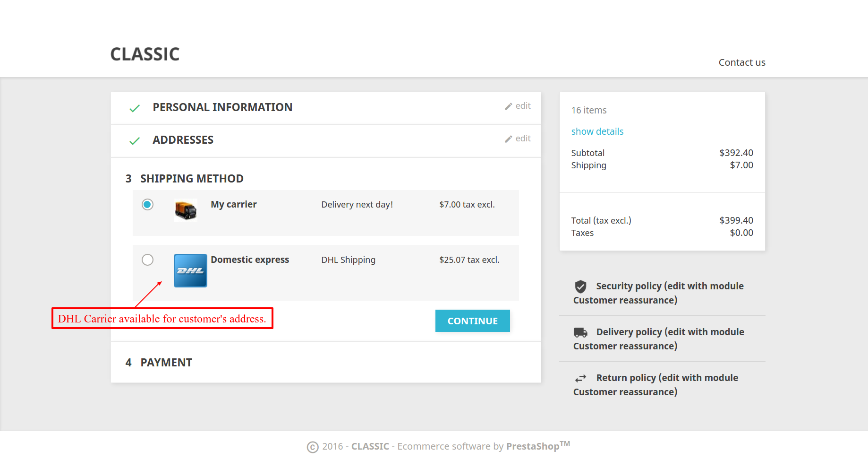The height and width of the screenshot is (460, 868).
Task: Click the Addresses green checkmark icon
Action: click(x=135, y=141)
